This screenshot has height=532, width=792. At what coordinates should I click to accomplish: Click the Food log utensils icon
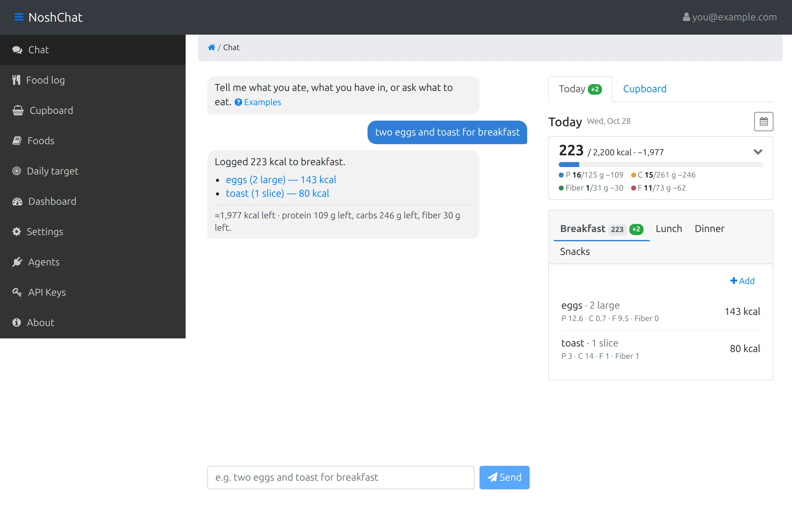[16, 80]
